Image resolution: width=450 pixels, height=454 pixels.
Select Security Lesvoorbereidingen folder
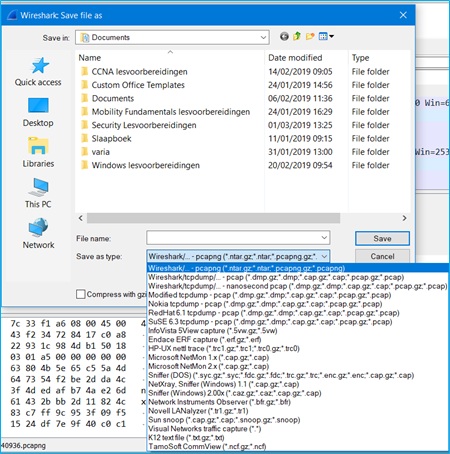tap(243, 125)
